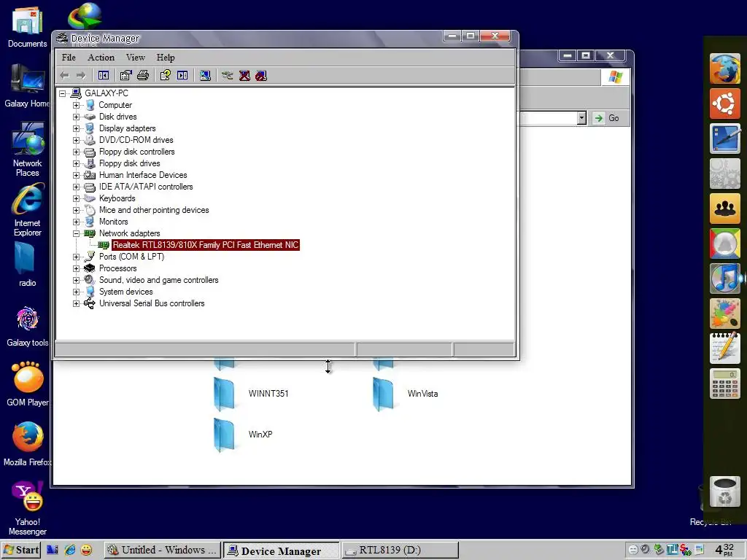Select IDE ATA/ATAPI controllers item
Screen dimensions: 747x560
146,187
